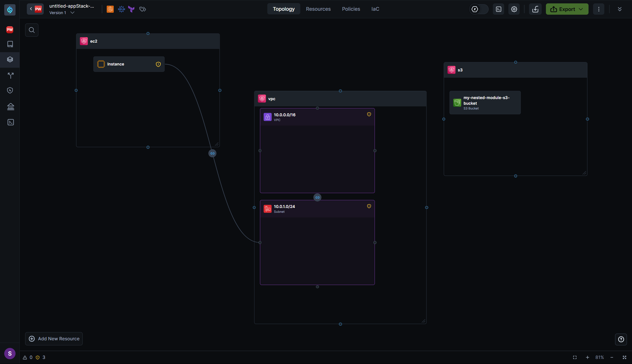Viewport: 632px width, 364px height.
Task: Switch to the Resources tab
Action: click(x=318, y=9)
